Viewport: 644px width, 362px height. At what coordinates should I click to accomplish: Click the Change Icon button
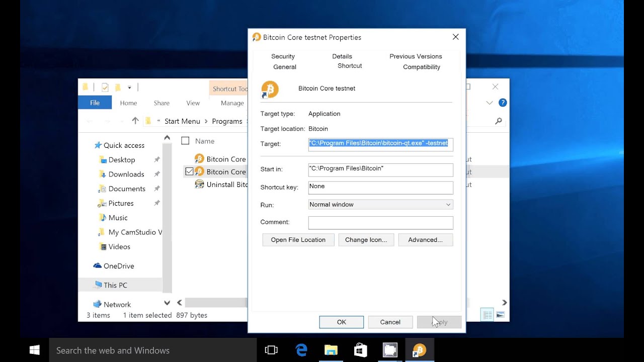tap(366, 240)
